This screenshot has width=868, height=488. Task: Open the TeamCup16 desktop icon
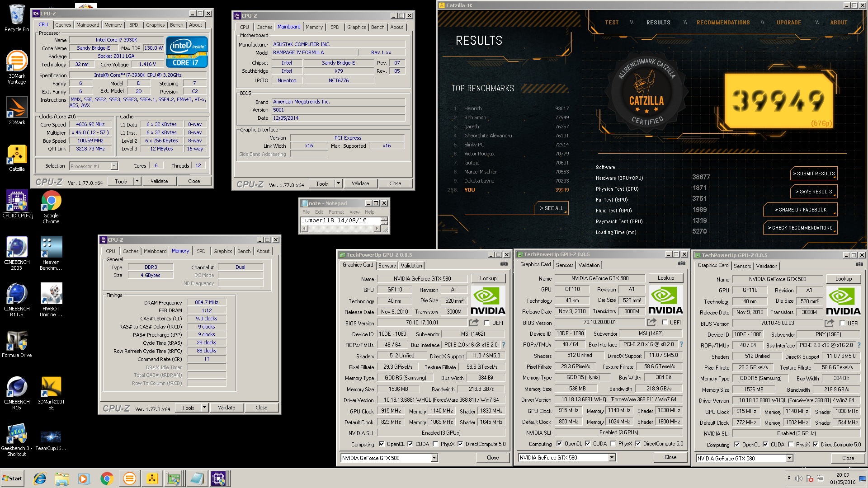pos(51,441)
